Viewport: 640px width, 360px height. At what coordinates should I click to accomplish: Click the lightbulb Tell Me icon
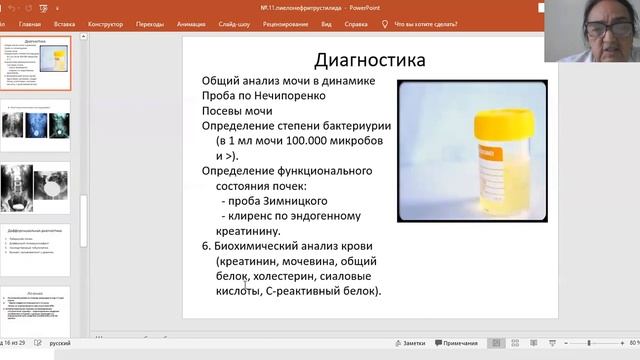click(384, 24)
